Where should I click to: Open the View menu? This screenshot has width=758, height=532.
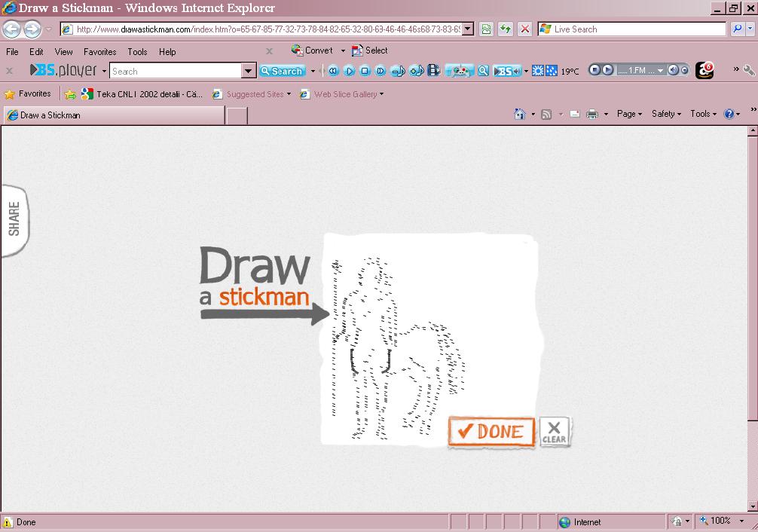click(63, 52)
